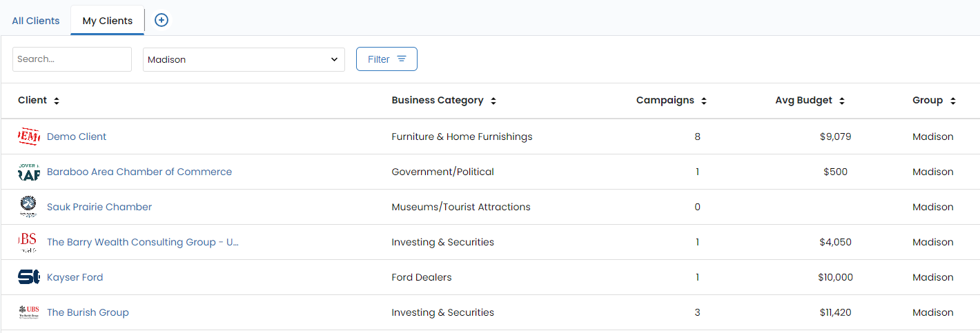Sort by Group column arrows
The height and width of the screenshot is (333, 980).
[953, 101]
